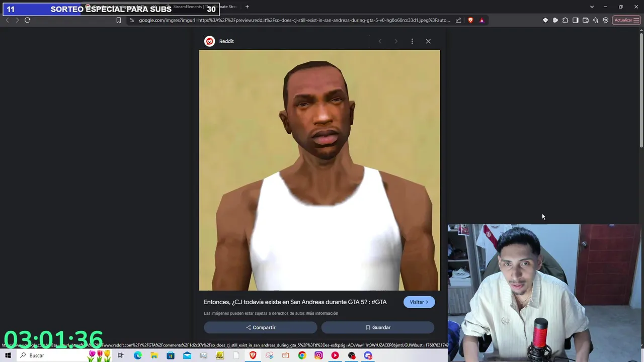Click the Compartir button
Screen dimensions: 644x362
(261, 327)
